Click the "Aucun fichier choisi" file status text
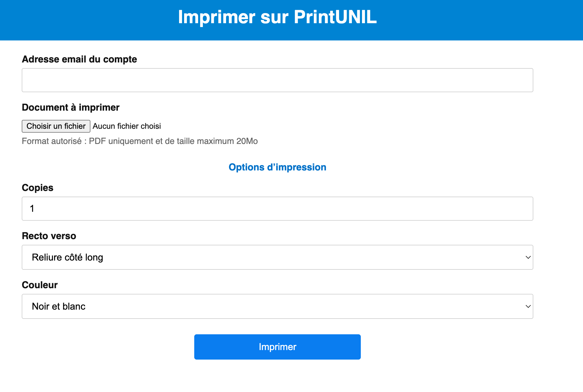Image resolution: width=583 pixels, height=392 pixels. pos(127,126)
